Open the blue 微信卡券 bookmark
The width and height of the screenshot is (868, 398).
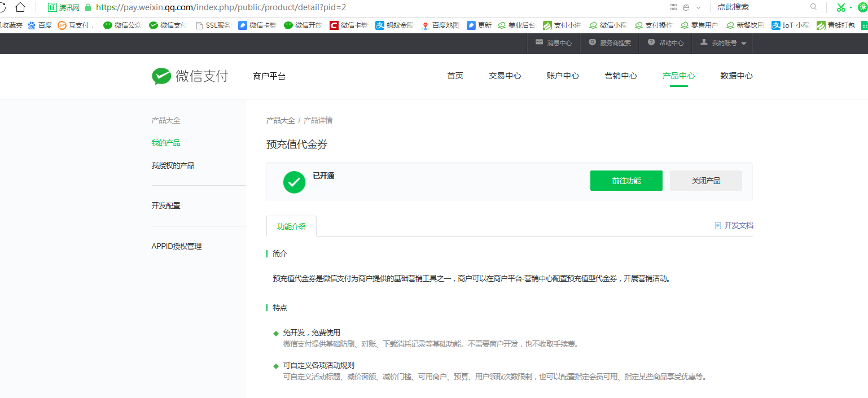[x=257, y=25]
